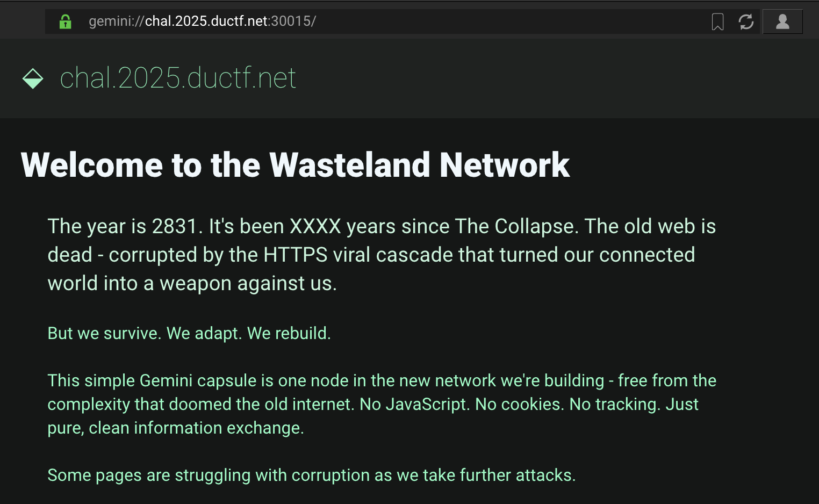Click the empty banner area beside the hostname
This screenshot has width=819, height=504.
pos(554,78)
